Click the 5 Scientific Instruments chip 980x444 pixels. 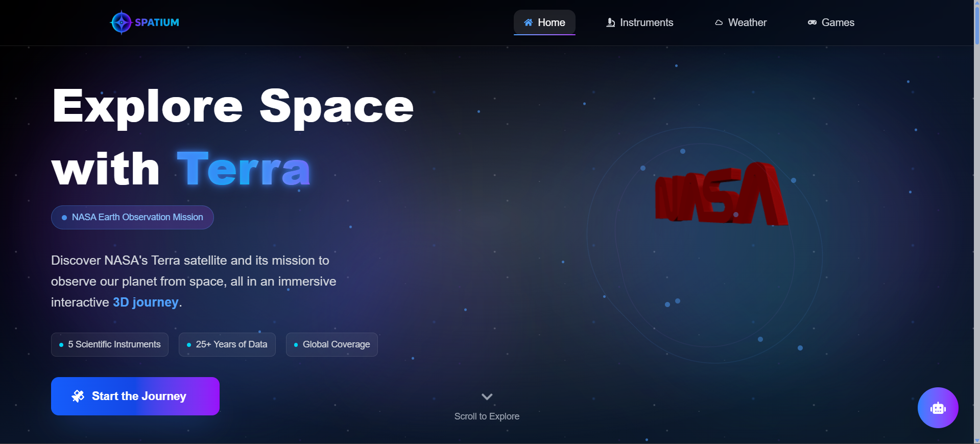point(110,344)
